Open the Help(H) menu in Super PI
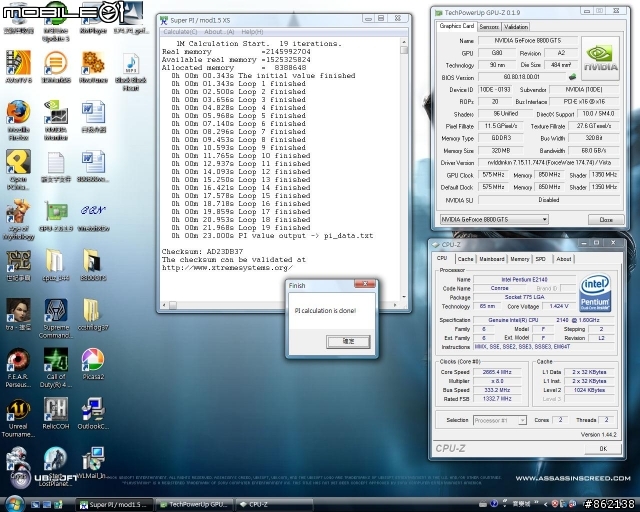The height and width of the screenshot is (512, 640). [x=252, y=32]
